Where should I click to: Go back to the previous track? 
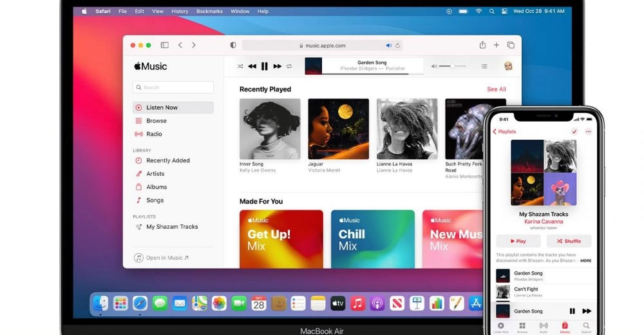click(252, 66)
